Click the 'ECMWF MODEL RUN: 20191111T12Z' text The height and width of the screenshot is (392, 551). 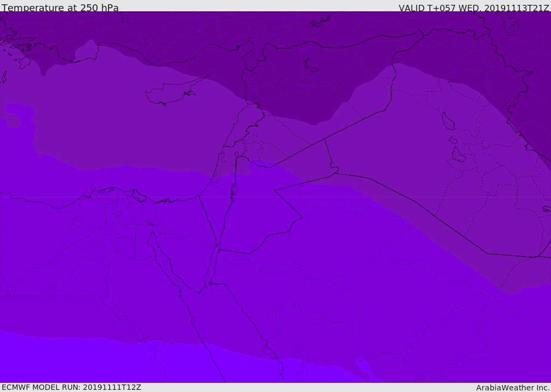(x=72, y=387)
